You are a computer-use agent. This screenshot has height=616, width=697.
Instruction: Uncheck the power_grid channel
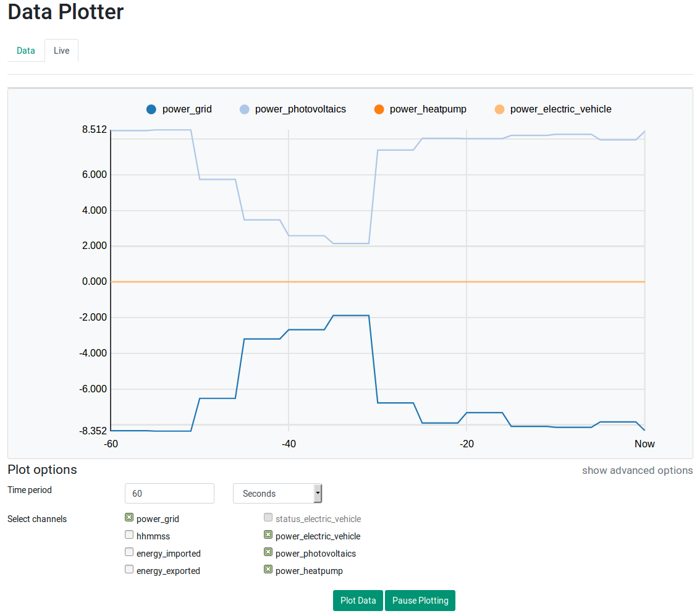[x=129, y=517]
